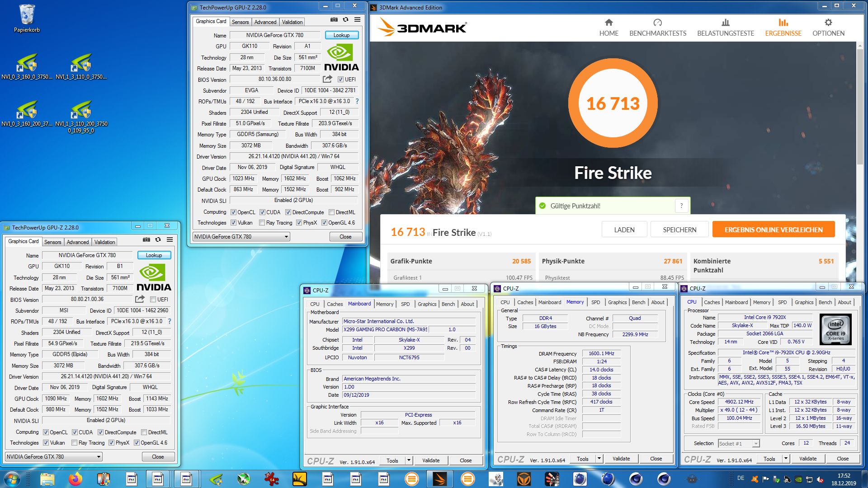Toggle DirectCompute checkbox in lower GPU-Z
This screenshot has height=488, width=868.
click(100, 432)
